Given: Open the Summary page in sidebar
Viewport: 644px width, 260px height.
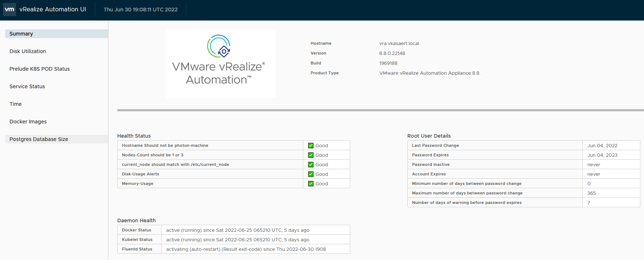Looking at the screenshot, I should (21, 34).
